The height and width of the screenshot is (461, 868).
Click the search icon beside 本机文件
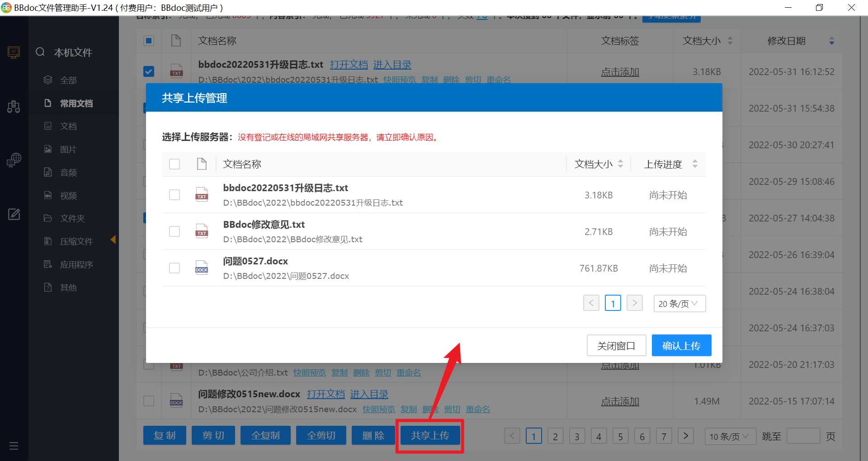pyautogui.click(x=40, y=52)
